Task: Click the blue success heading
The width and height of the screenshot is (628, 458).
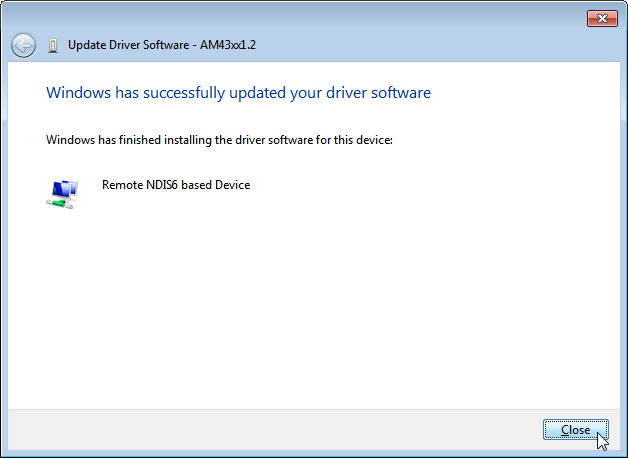Action: (238, 93)
